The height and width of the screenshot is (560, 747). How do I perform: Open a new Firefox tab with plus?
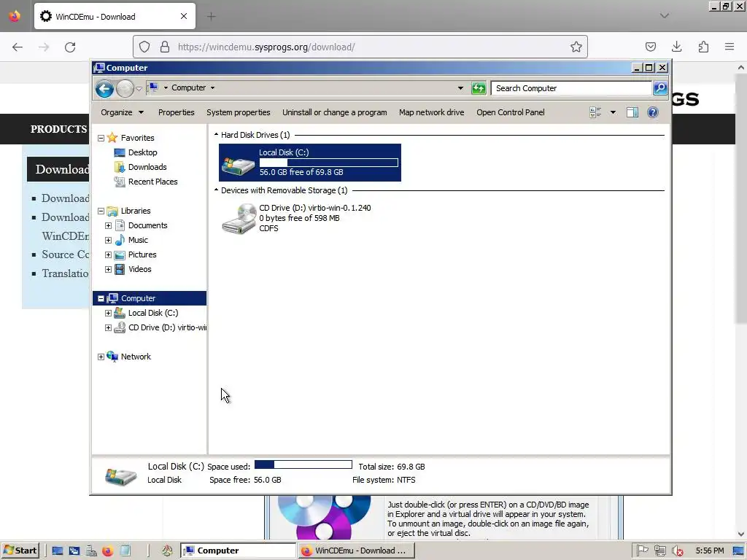click(x=211, y=16)
